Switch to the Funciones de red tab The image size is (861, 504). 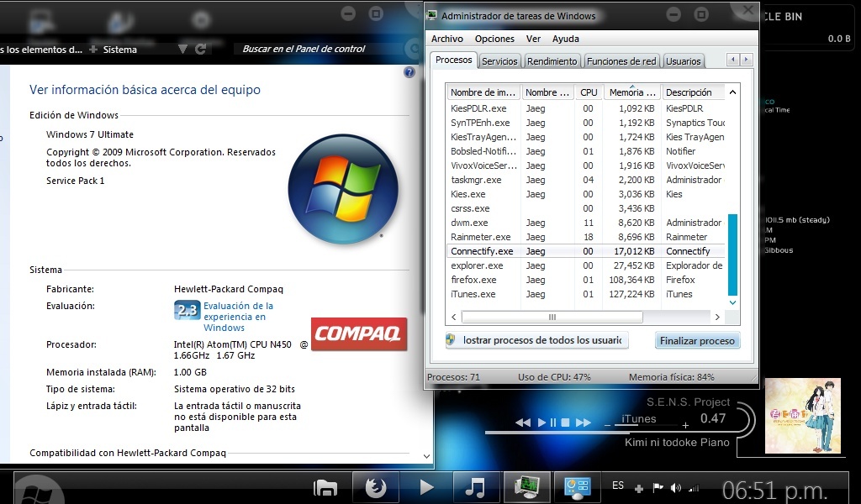(621, 61)
